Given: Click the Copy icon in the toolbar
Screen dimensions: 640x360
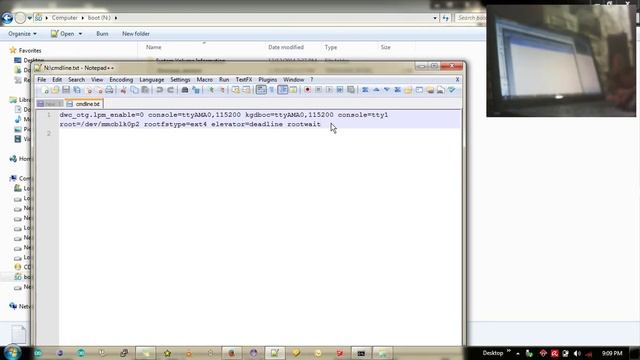Looking at the screenshot, I should [x=134, y=90].
